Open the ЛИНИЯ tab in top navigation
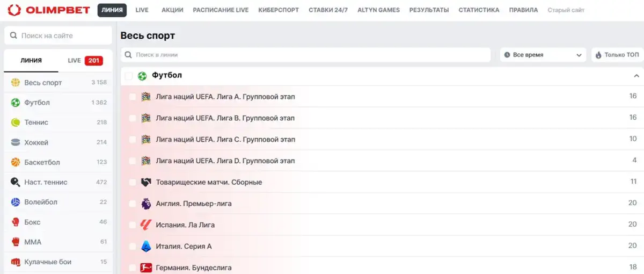The height and width of the screenshot is (274, 644). (112, 10)
